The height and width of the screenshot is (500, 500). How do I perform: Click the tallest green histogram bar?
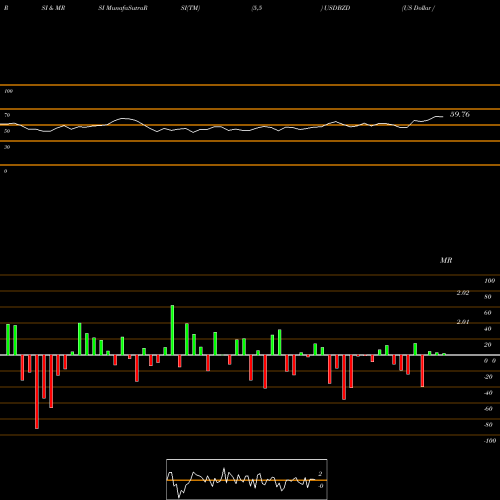click(172, 330)
